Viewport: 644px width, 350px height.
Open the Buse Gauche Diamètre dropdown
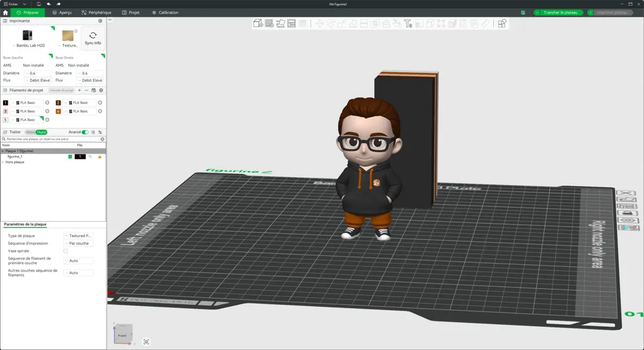38,73
